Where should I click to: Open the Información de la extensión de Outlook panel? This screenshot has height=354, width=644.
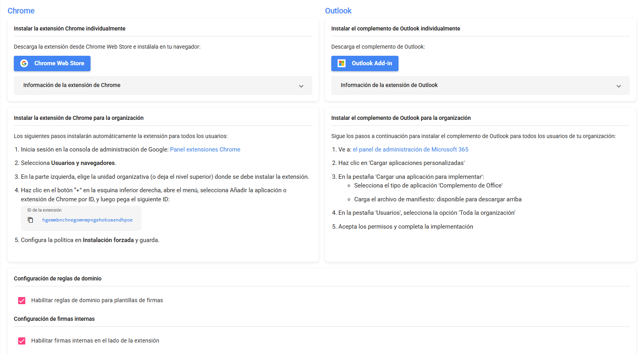coord(480,85)
